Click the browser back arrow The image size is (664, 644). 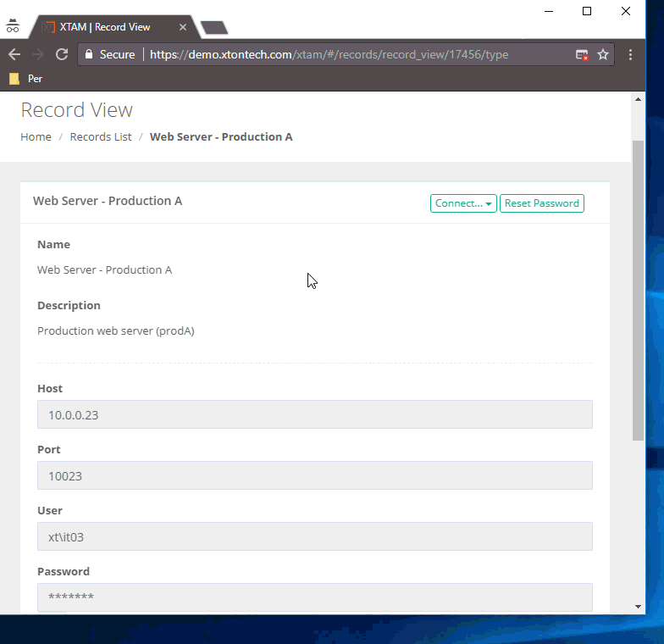click(14, 54)
